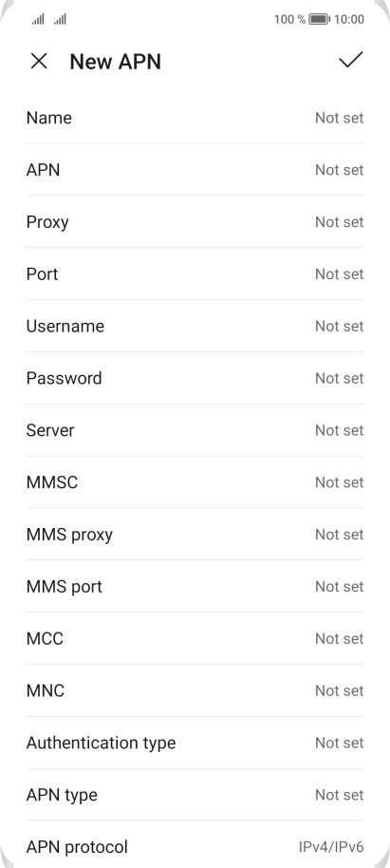Edit the Port setting
Image resolution: width=390 pixels, height=868 pixels.
coord(195,274)
